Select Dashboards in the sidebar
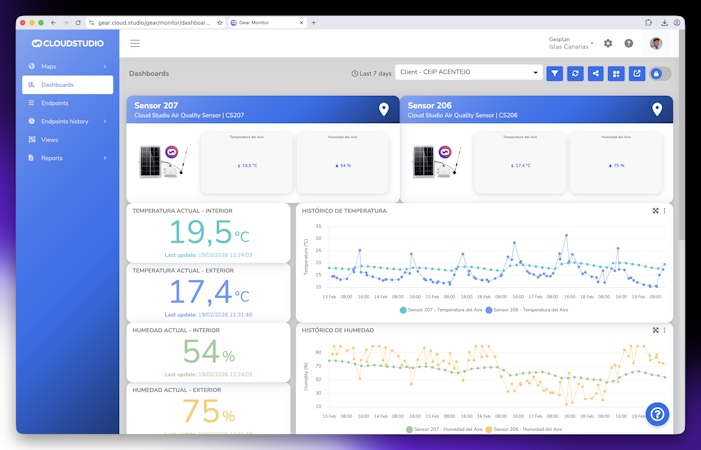This screenshot has height=450, width=701. pos(68,84)
